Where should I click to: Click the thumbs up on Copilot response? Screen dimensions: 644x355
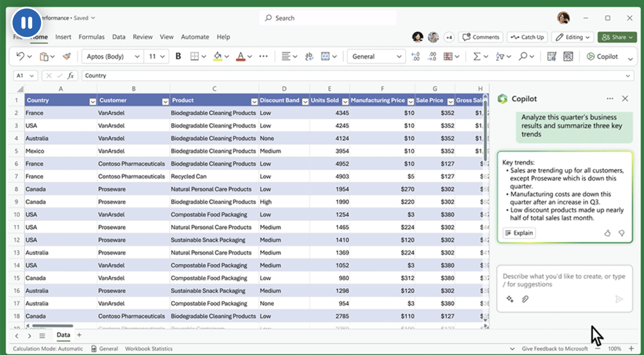click(607, 233)
